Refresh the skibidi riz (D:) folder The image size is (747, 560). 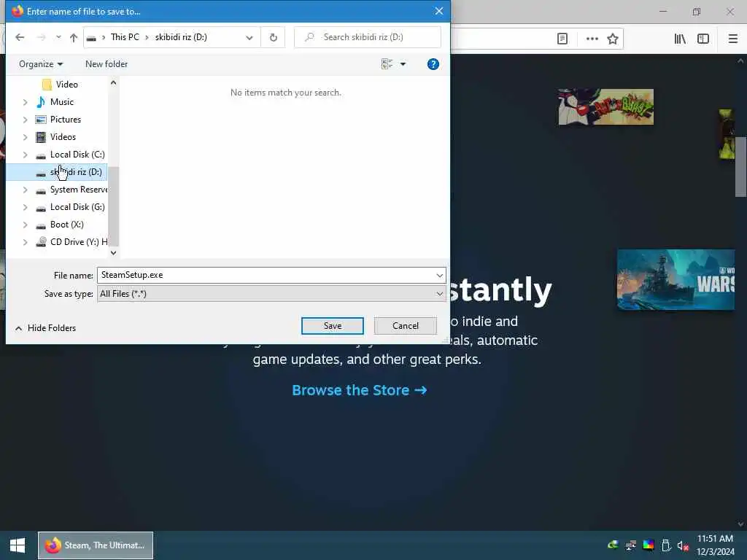click(x=273, y=37)
